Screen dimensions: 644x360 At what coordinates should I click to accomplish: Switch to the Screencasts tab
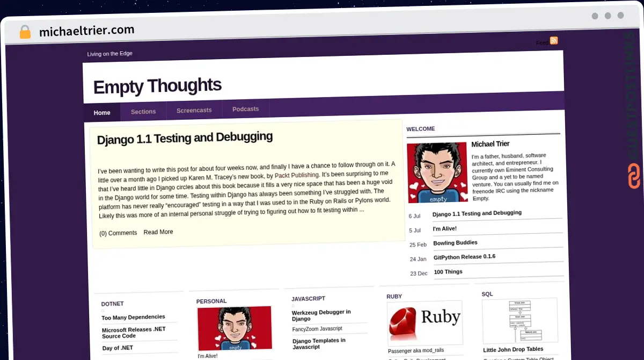pyautogui.click(x=194, y=110)
